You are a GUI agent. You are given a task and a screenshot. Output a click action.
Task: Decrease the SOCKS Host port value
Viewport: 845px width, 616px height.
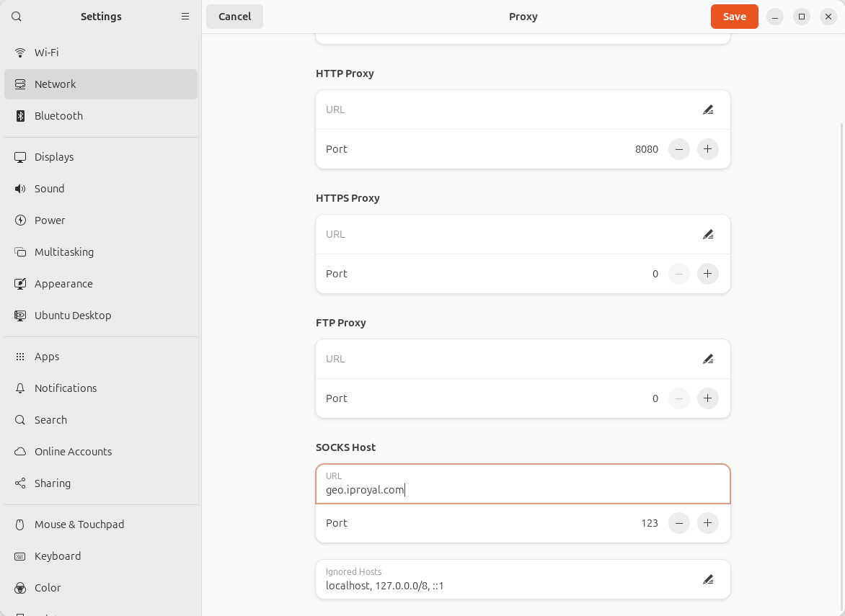tap(678, 523)
